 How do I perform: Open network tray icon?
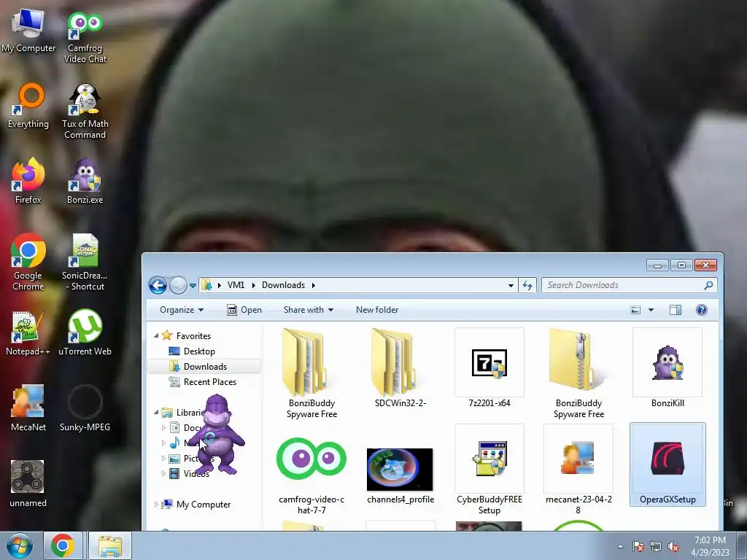tap(656, 546)
